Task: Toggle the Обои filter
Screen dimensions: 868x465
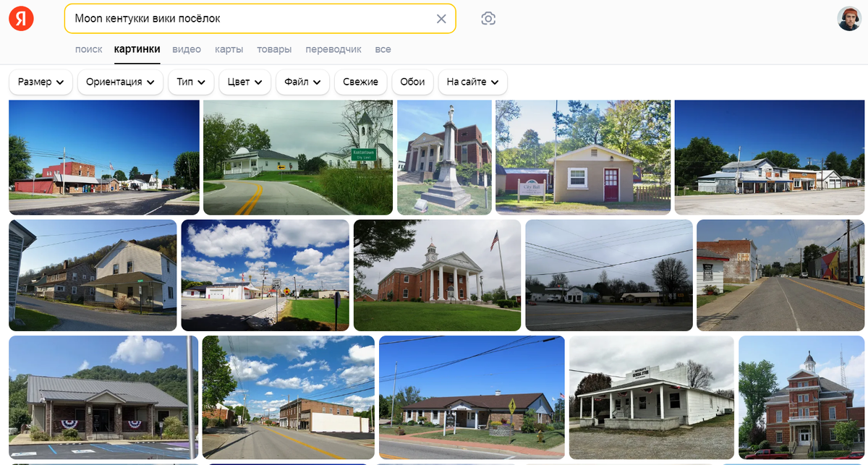Action: pos(413,82)
